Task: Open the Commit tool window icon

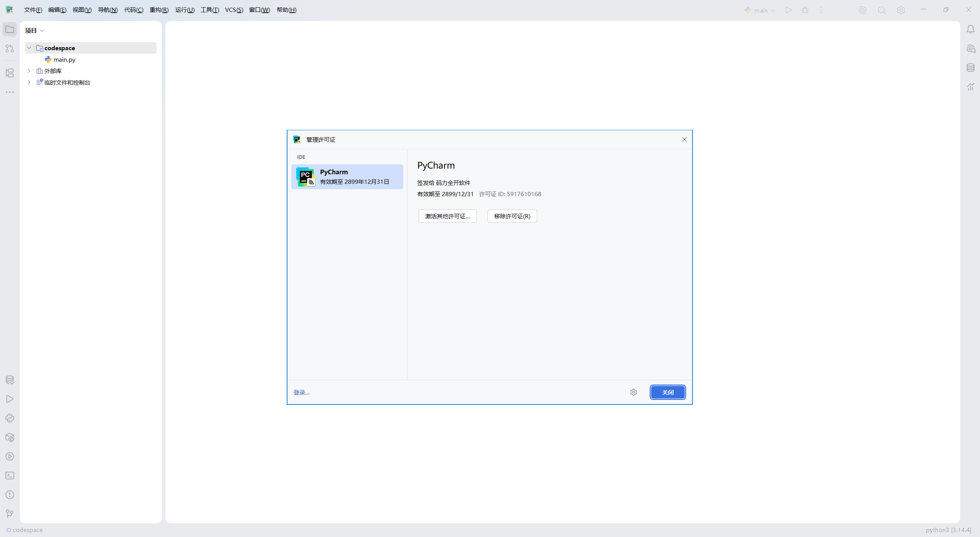Action: pos(10,49)
